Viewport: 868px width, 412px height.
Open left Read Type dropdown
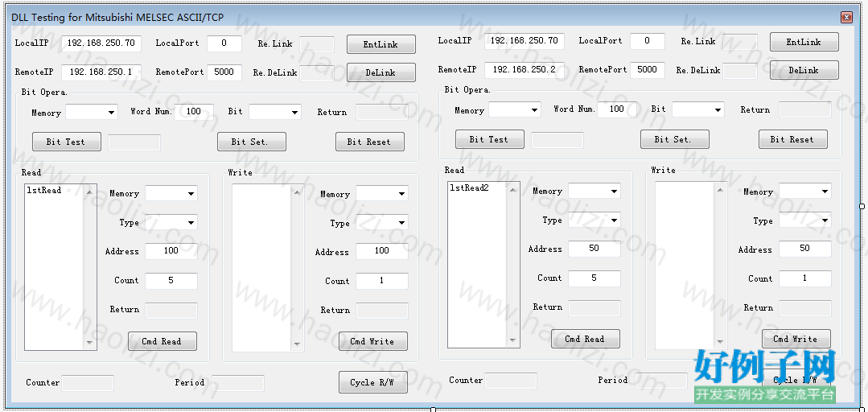(x=171, y=223)
